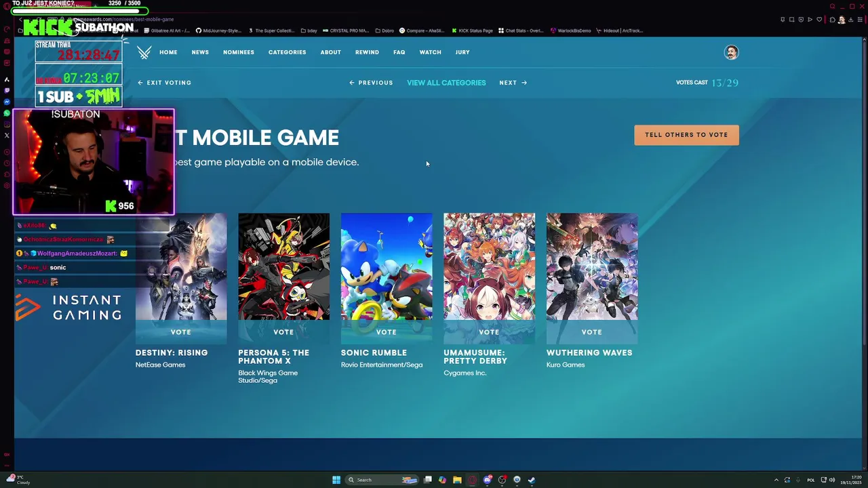
Task: Open volume control in system tray
Action: tap(832, 480)
